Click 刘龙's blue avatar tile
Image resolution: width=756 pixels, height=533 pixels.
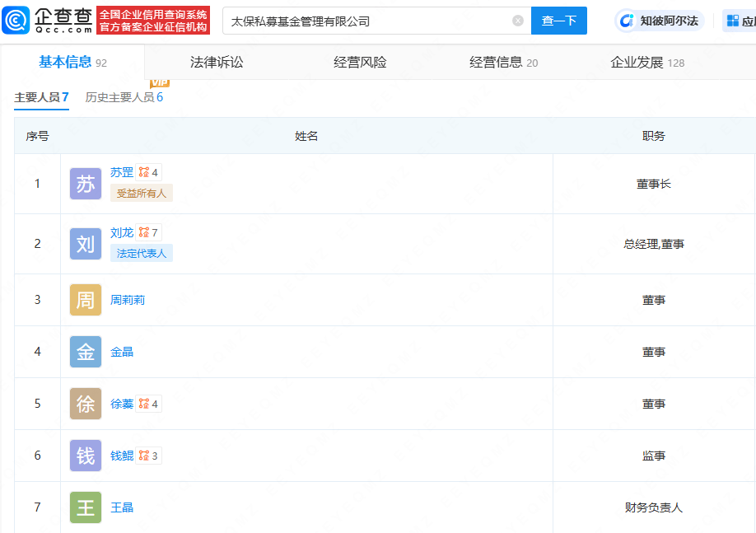[x=86, y=244]
